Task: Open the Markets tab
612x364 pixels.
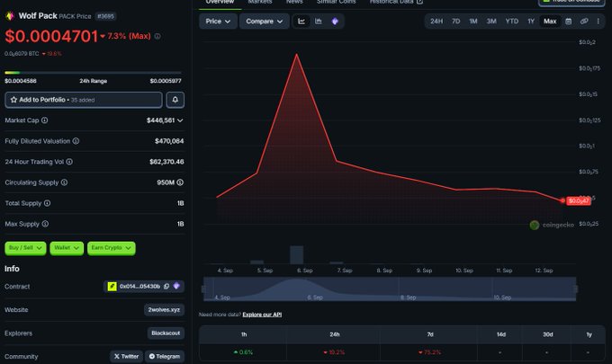Action: pos(260,3)
